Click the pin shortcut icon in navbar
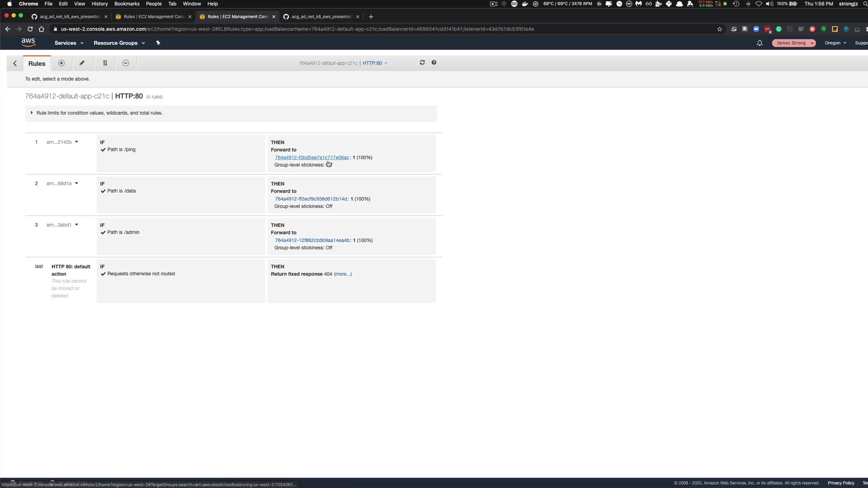This screenshot has height=488, width=868. (158, 43)
